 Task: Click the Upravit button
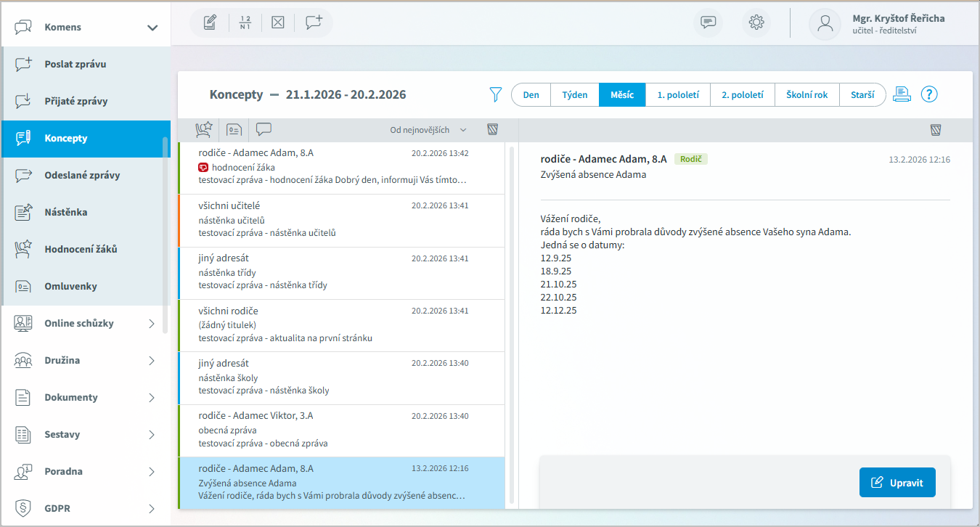[897, 483]
